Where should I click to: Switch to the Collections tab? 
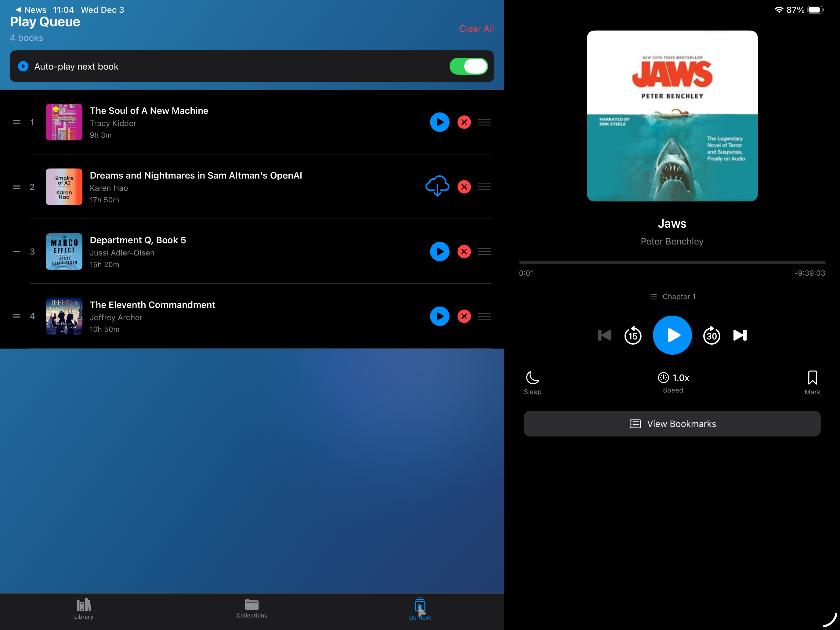(x=252, y=609)
